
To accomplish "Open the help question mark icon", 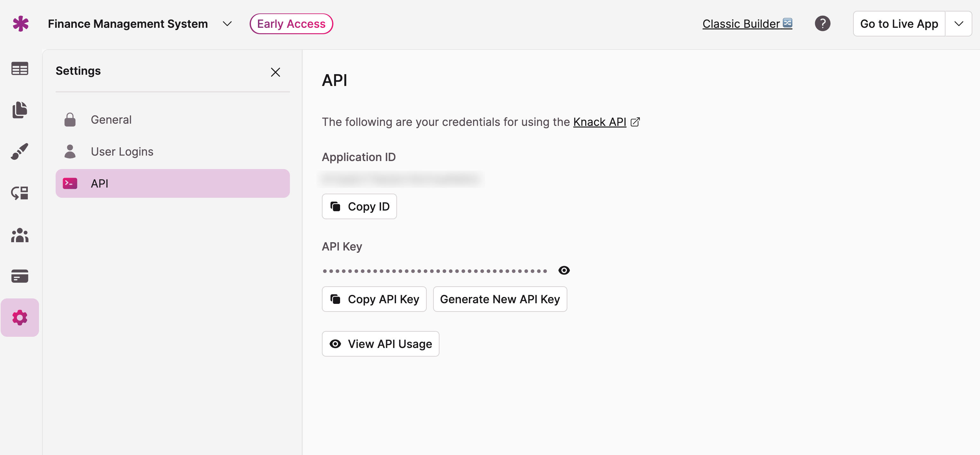I will [822, 24].
